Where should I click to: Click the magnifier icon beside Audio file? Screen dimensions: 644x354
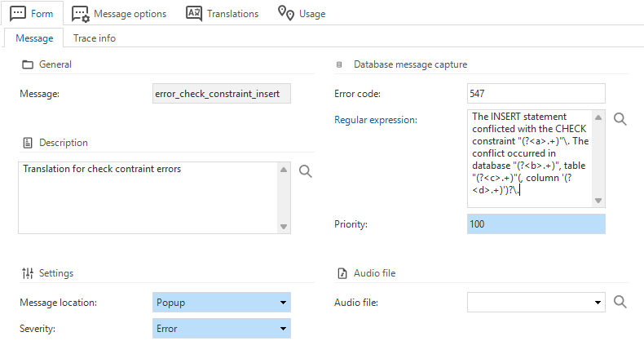[x=620, y=303]
